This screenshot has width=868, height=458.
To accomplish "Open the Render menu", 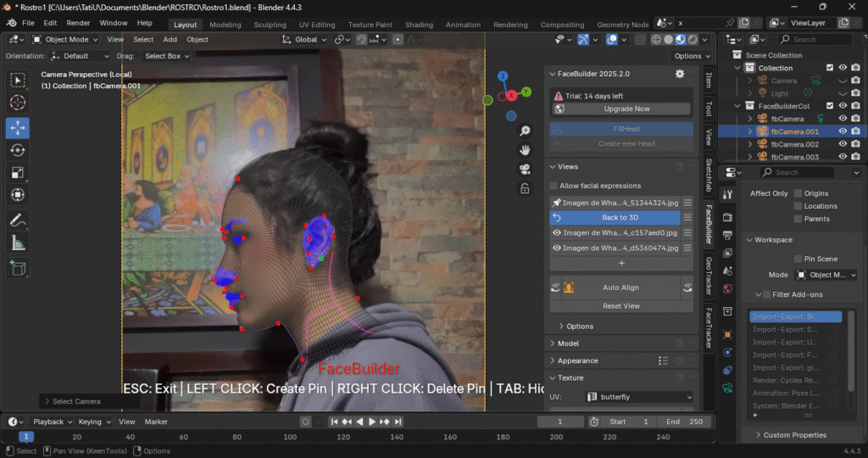I will [x=78, y=23].
